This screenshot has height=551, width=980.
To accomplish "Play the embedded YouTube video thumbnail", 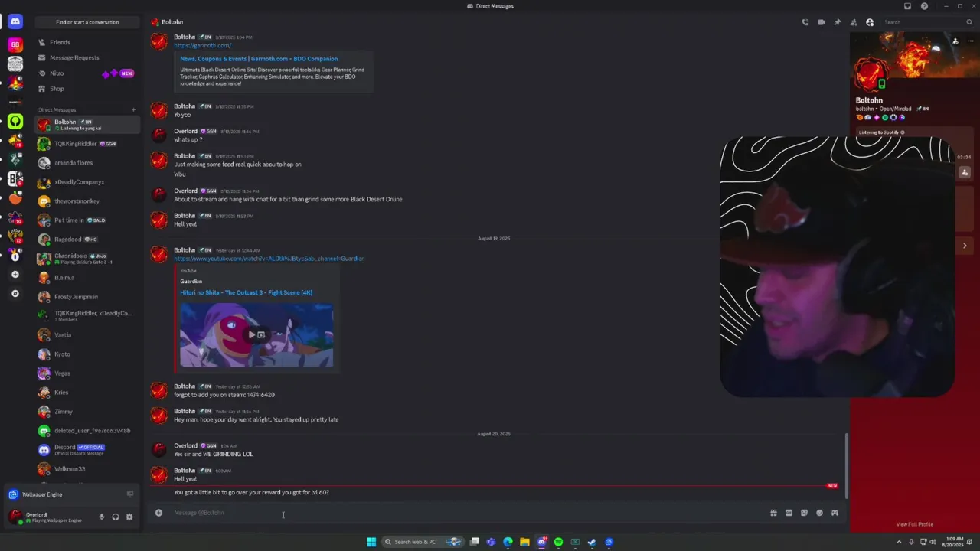I will 256,334.
